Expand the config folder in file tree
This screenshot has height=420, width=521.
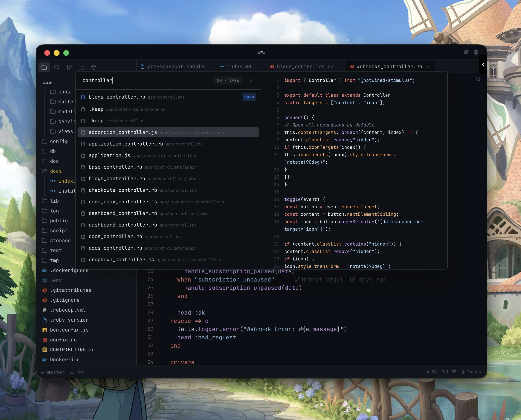click(59, 141)
